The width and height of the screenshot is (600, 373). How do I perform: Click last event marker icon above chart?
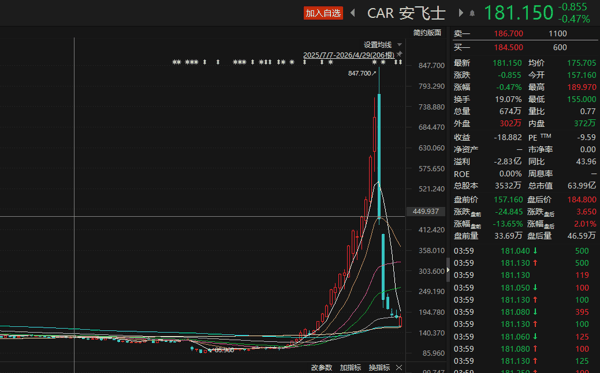(401, 62)
